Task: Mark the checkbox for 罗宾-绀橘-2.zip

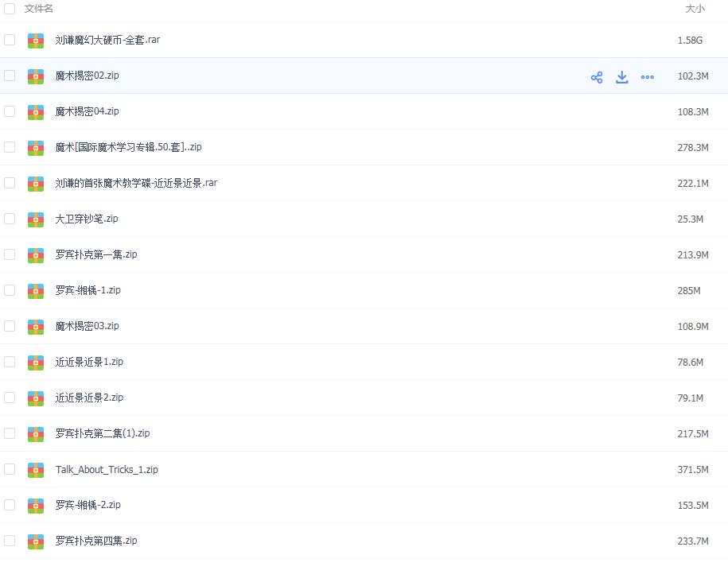Action: click(10, 505)
